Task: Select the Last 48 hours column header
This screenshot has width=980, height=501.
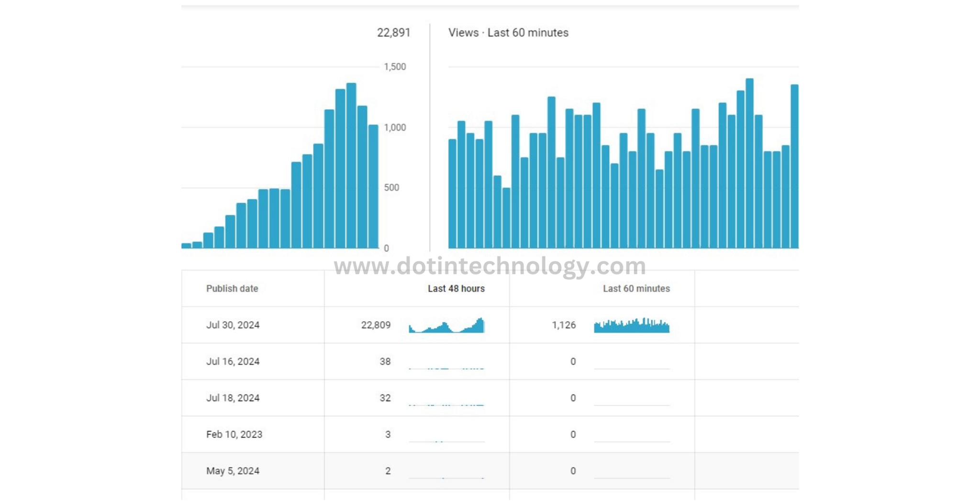Action: pyautogui.click(x=456, y=288)
